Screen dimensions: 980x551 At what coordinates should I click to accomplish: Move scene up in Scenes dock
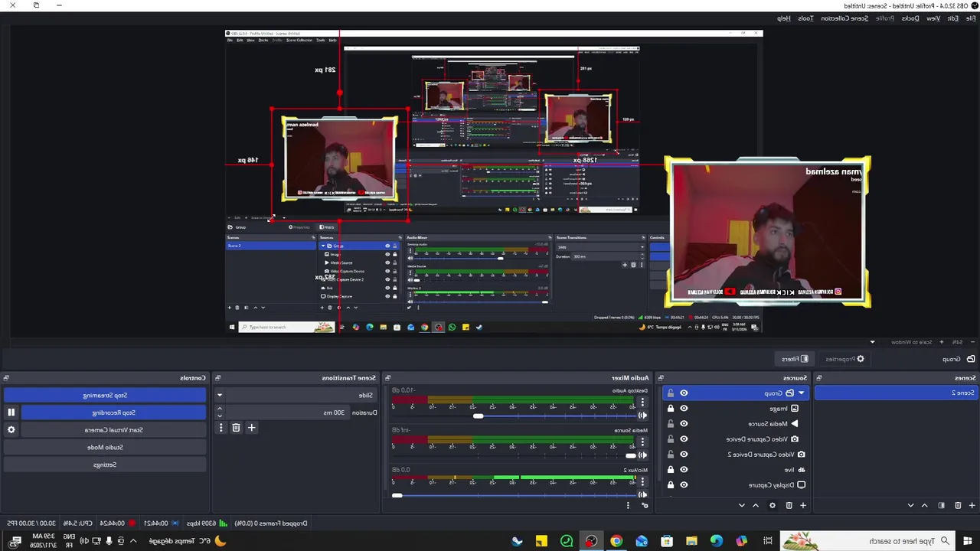point(925,505)
